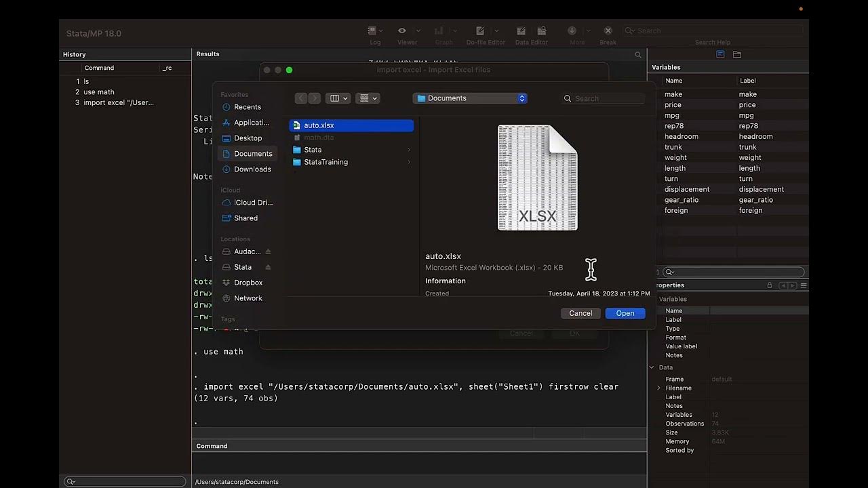Viewport: 868px width, 488px height.
Task: Select the auto.xlsx file
Action: coord(351,125)
